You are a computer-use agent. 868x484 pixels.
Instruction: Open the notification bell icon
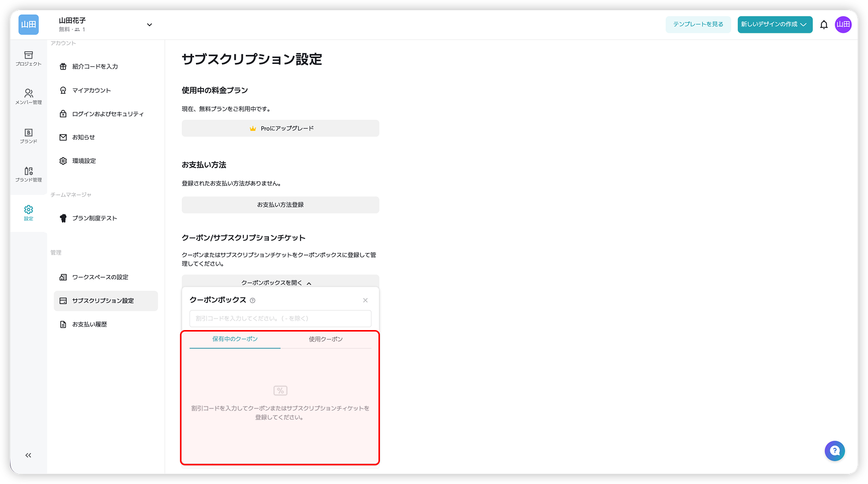click(824, 24)
